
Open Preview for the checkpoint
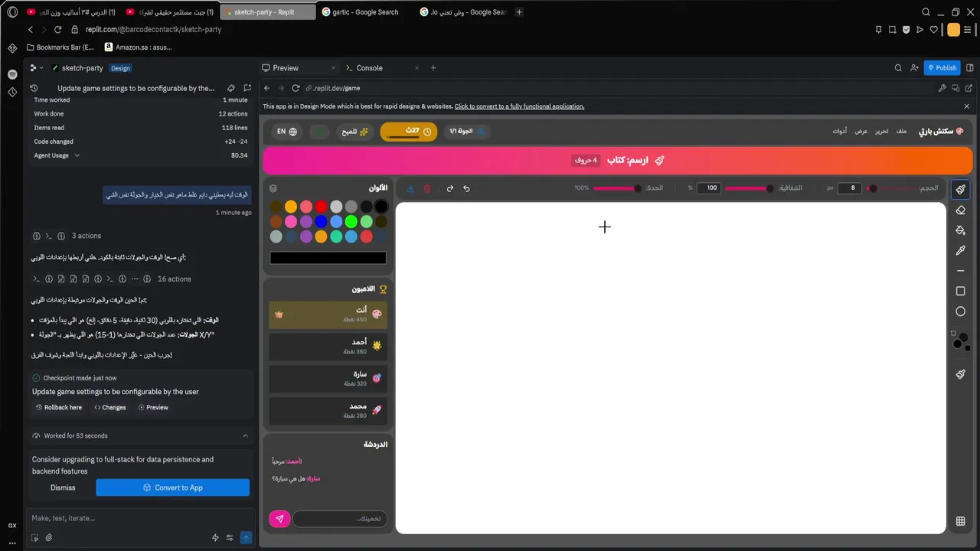153,407
